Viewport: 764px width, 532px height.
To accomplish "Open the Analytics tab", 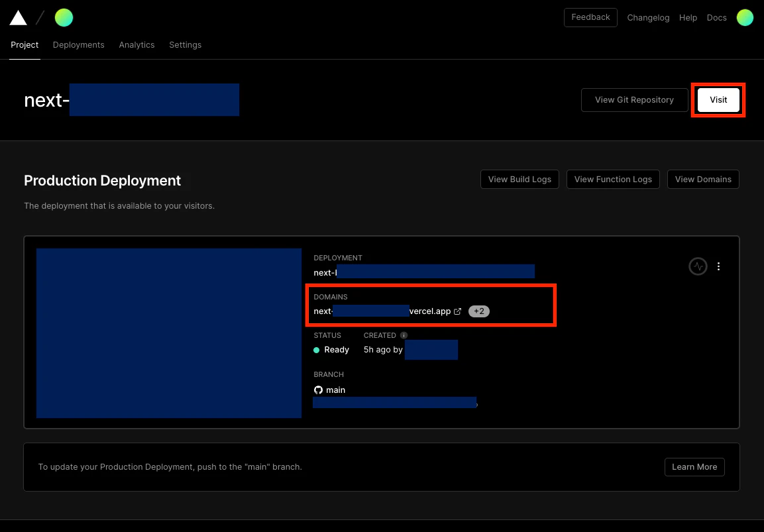I will pyautogui.click(x=136, y=45).
